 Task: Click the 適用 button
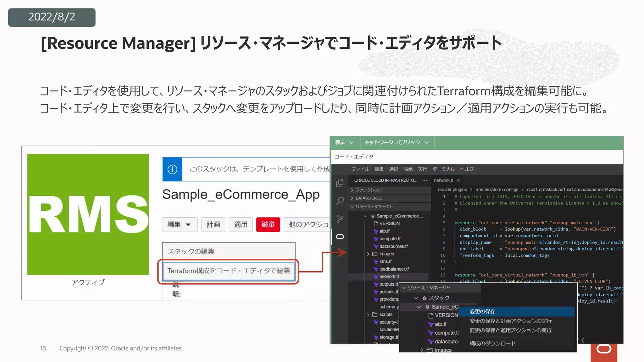point(241,224)
